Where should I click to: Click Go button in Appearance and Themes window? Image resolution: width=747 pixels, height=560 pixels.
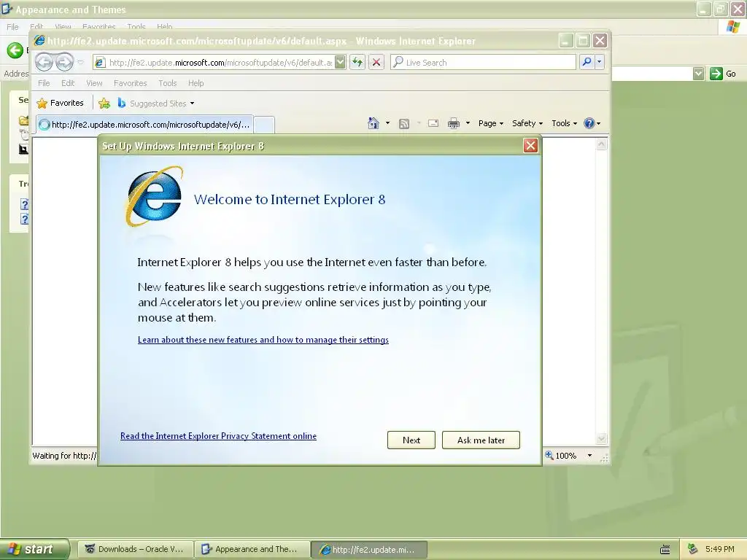(x=723, y=74)
